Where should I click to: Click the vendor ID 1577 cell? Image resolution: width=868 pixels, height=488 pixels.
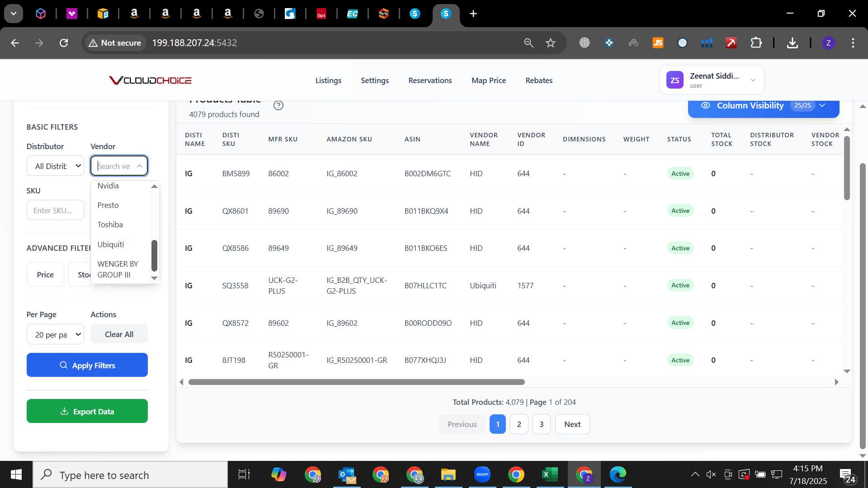(x=525, y=286)
